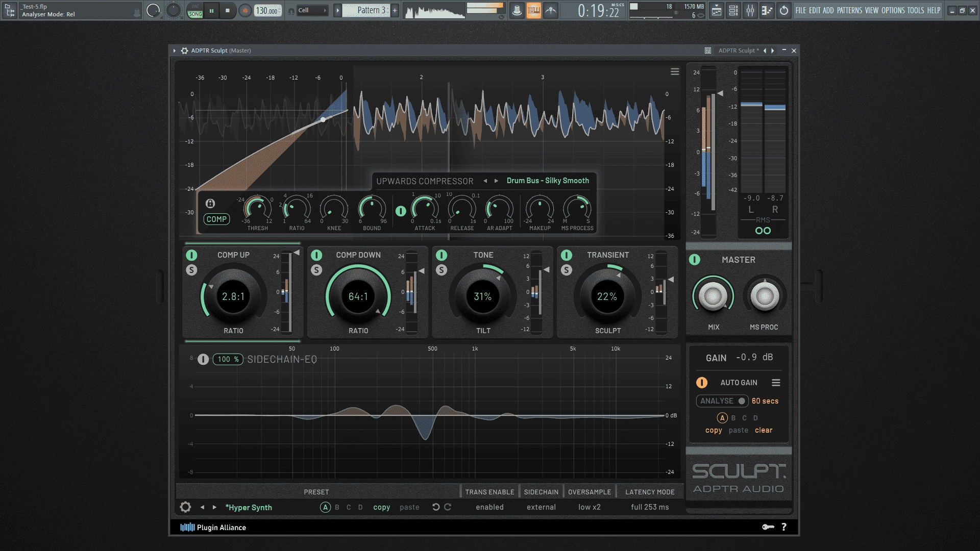Open the Hyper Synth preset menu

point(249,508)
